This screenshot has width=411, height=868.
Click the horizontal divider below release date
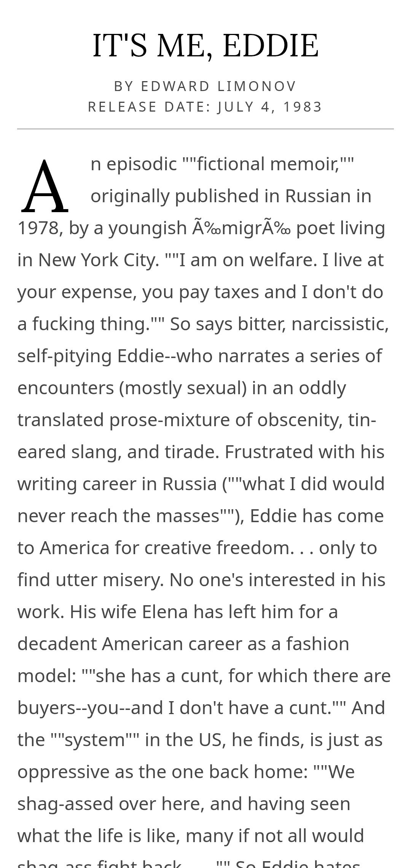tap(205, 129)
